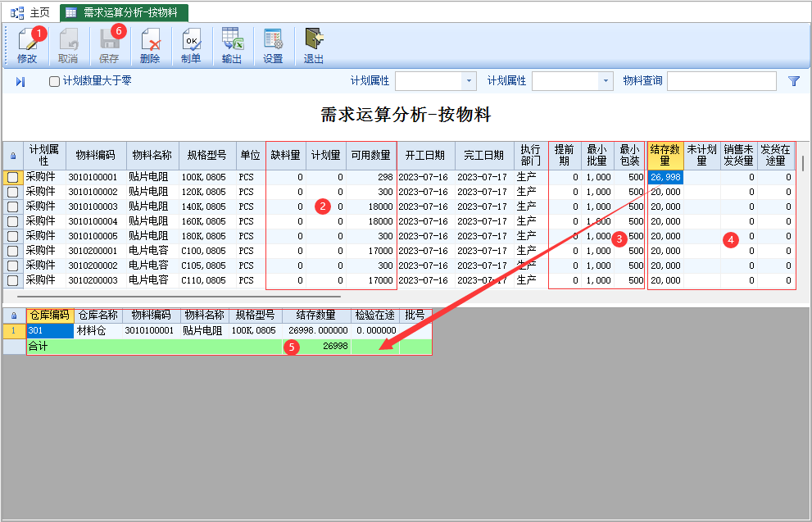Click the 输出 (export) toolbar icon
812x522 pixels.
(x=232, y=46)
